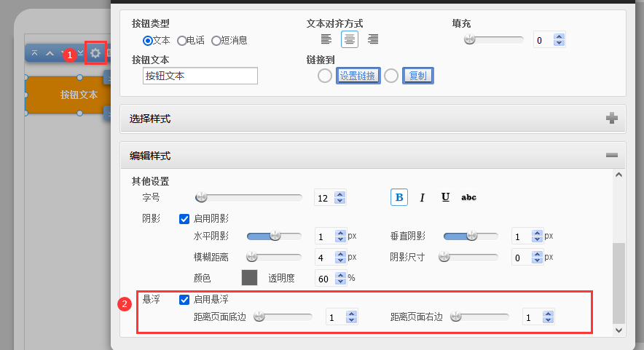Toggle bold font style
The height and width of the screenshot is (350, 644).
tap(399, 197)
